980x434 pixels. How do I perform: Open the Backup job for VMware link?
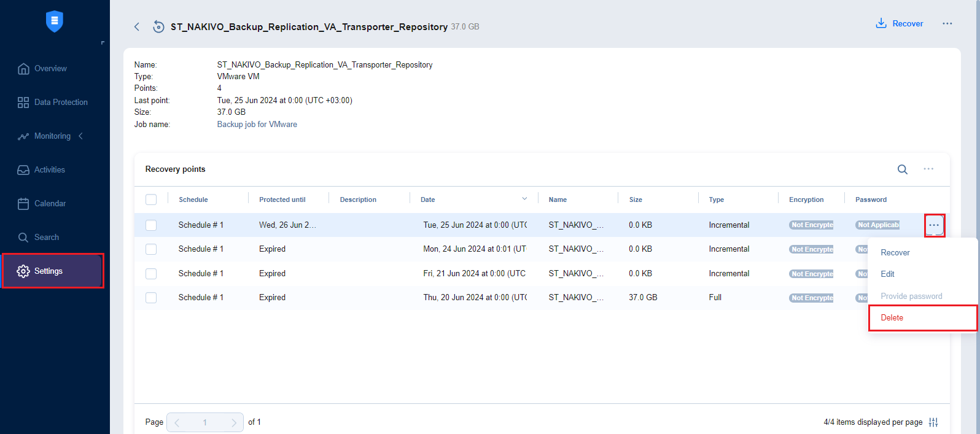pyautogui.click(x=257, y=125)
